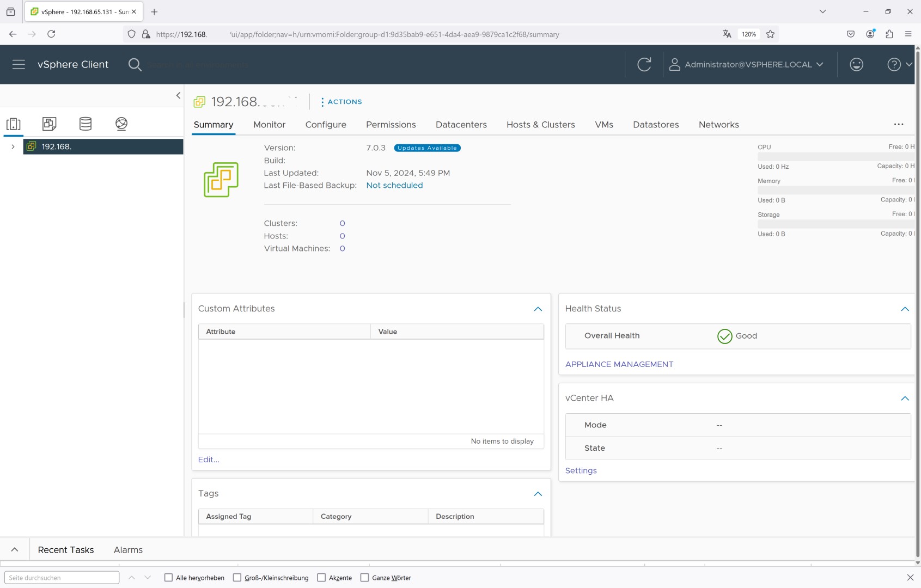Screen dimensions: 921x588
Task: Click the Updates Available badge
Action: tap(427, 148)
